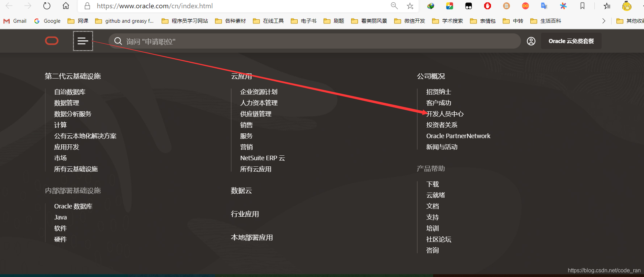Open the 学术搜索 bookmark folder

click(448, 21)
